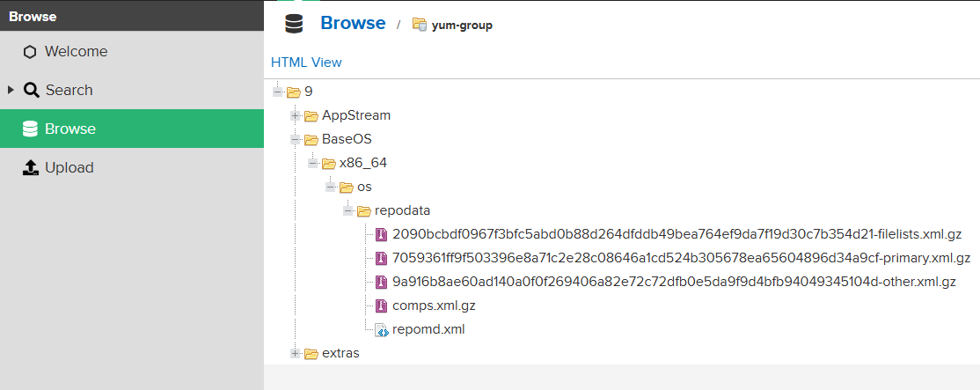Open the Upload sidebar item

click(132, 167)
